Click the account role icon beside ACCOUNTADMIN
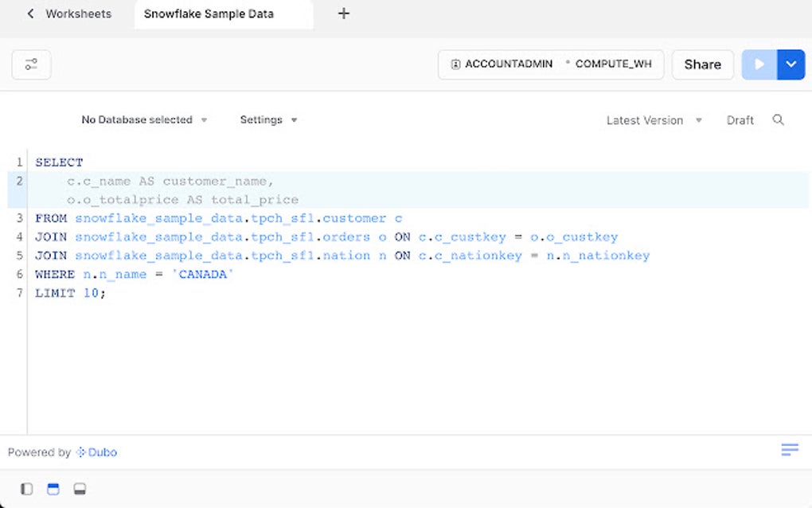The image size is (812, 508). [x=455, y=64]
